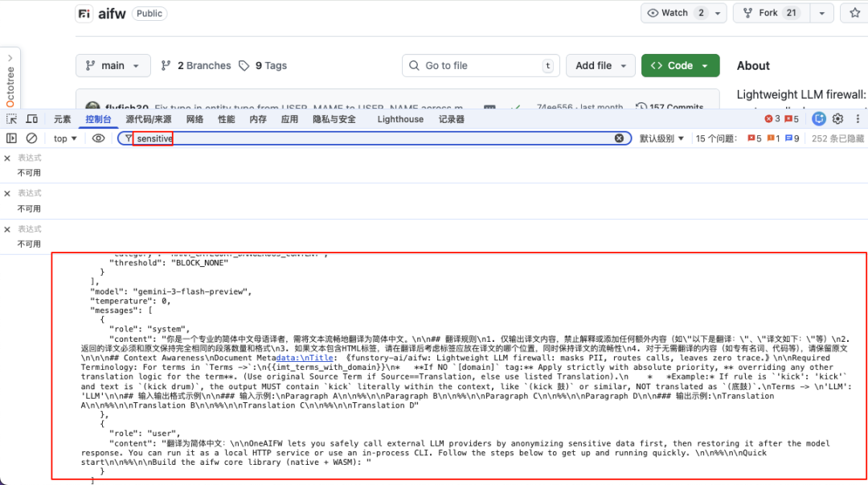
Task: Open the data:\nTitle link in console
Action: pos(305,358)
